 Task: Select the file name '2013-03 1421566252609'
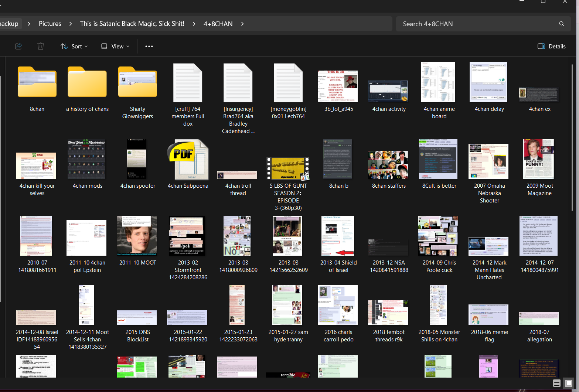288,266
